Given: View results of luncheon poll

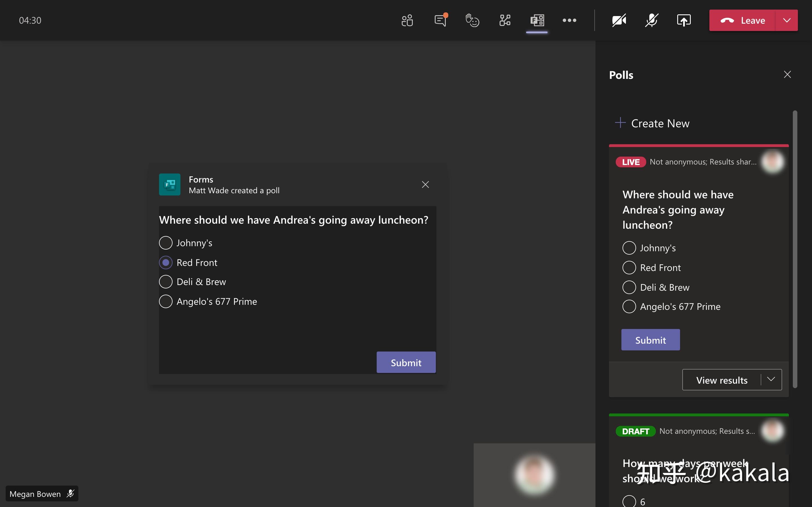Looking at the screenshot, I should click(721, 379).
